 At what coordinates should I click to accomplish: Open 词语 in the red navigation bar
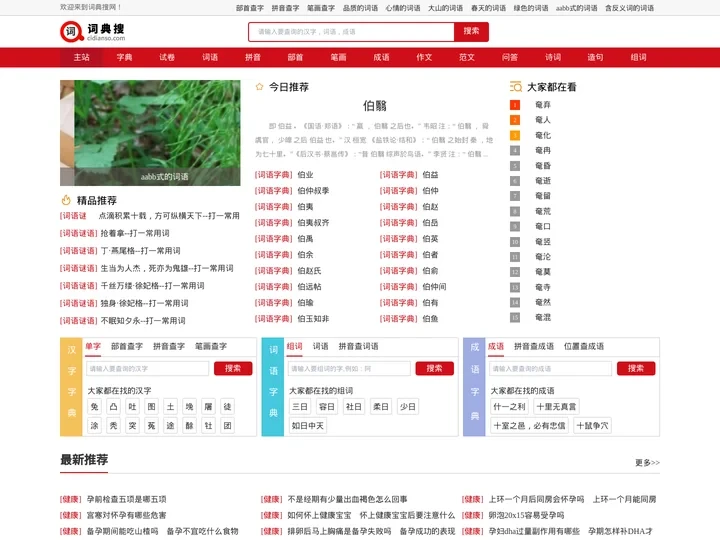[x=210, y=57]
